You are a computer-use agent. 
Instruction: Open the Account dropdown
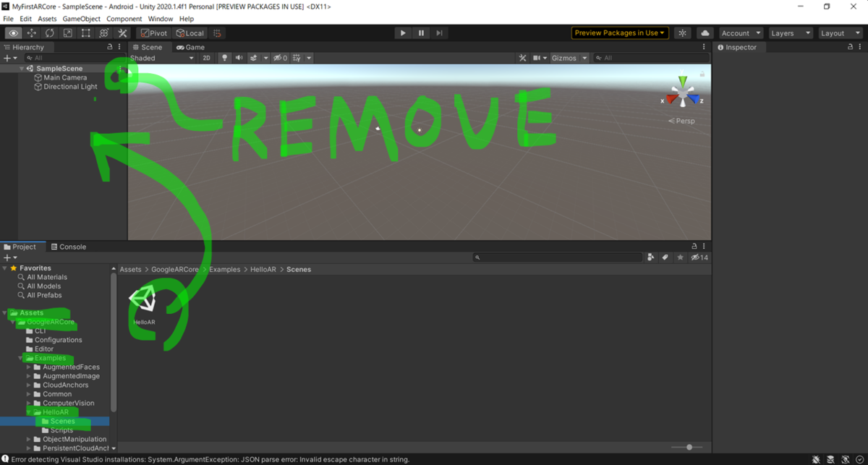741,33
